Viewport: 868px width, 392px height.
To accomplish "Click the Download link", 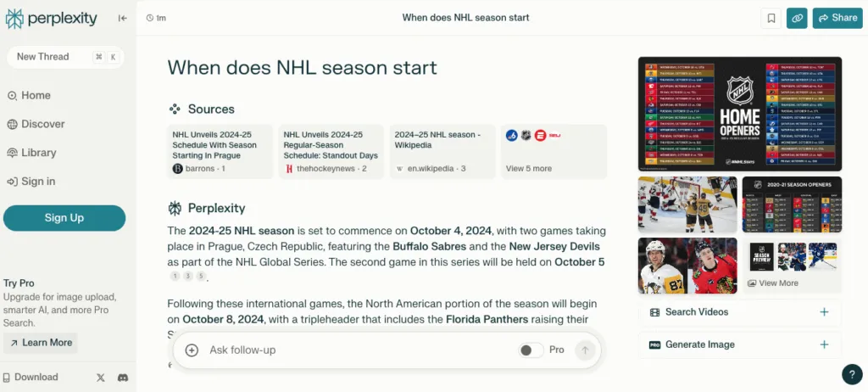I will pos(31,377).
